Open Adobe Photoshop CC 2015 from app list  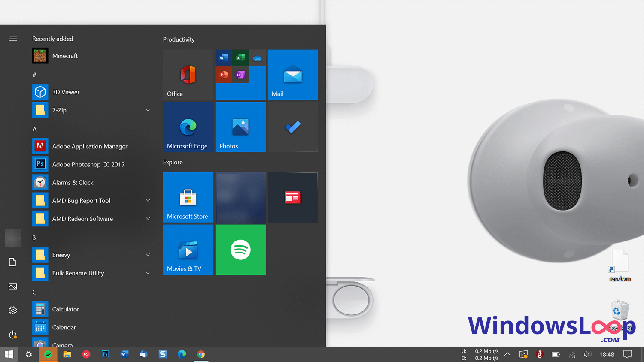click(92, 164)
